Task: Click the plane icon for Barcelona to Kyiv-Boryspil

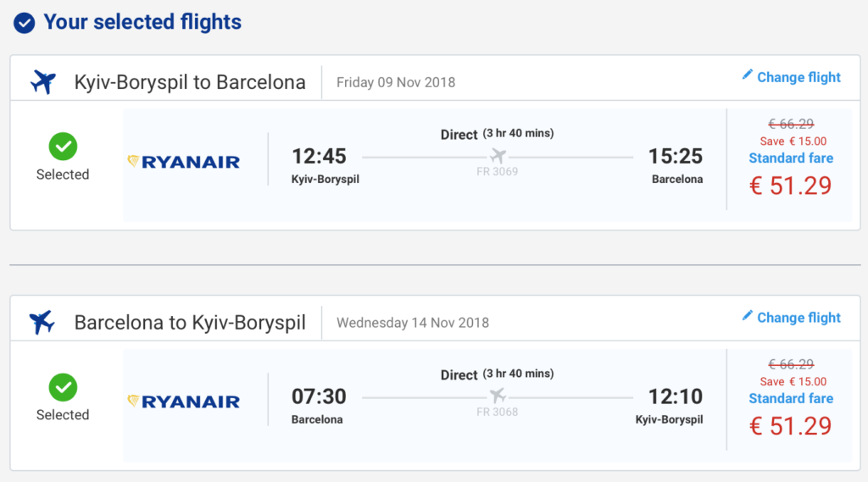Action: click(42, 323)
